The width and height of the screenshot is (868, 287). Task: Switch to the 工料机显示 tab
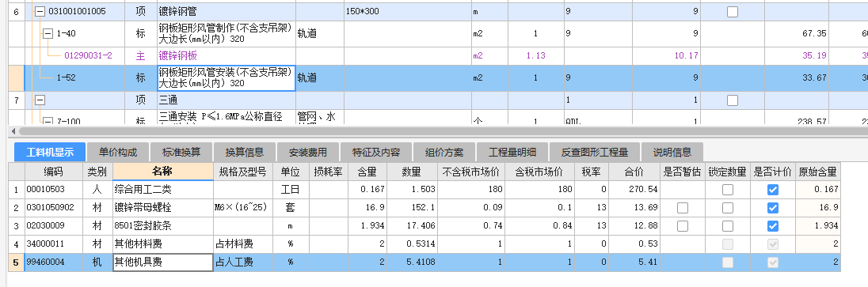(x=50, y=152)
